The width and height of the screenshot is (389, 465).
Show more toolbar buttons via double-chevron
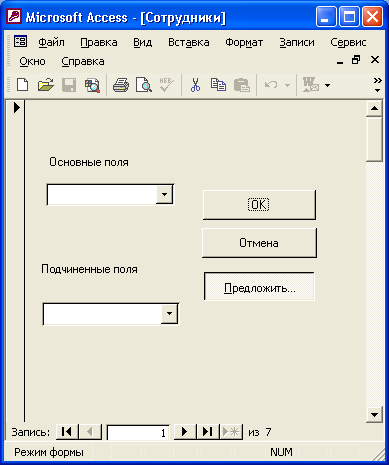click(377, 85)
